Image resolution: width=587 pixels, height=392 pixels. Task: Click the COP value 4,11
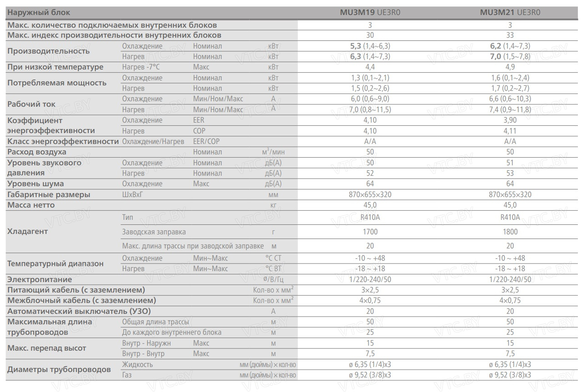[x=510, y=131]
